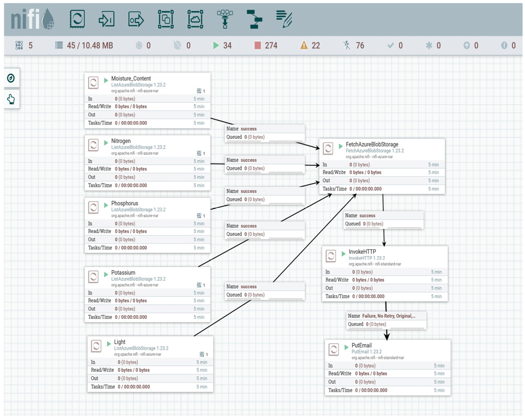Select the Process Group toolbar icon
The image size is (525, 420).
(x=166, y=19)
